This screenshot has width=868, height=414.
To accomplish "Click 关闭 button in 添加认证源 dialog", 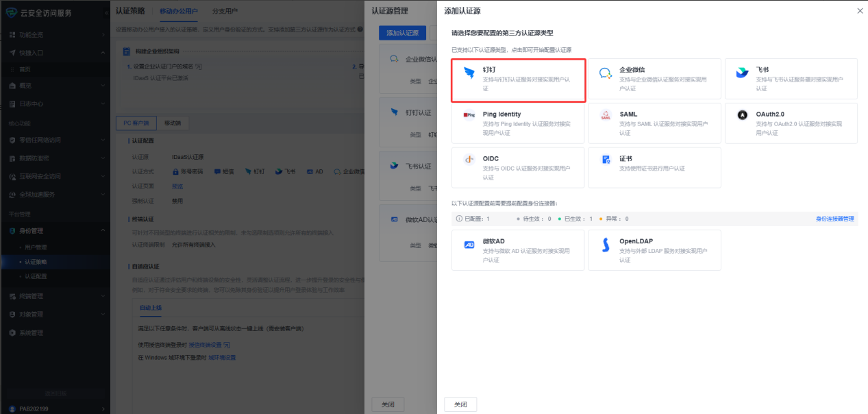I will click(x=460, y=404).
